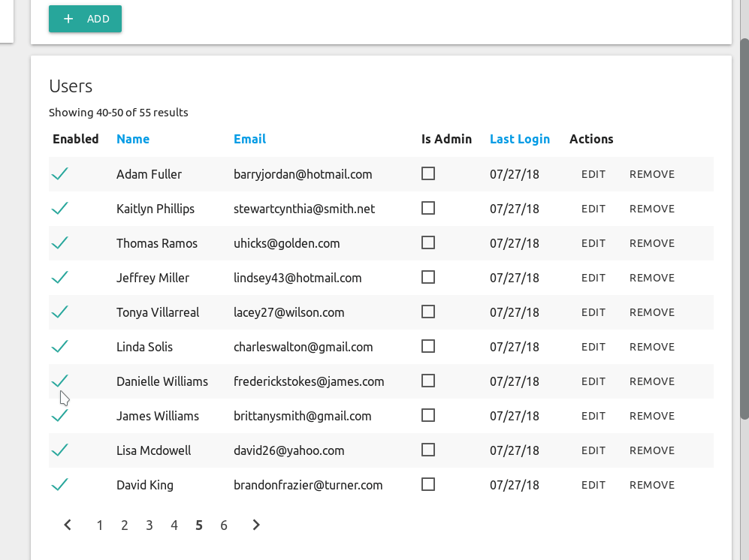Click the enabled checkmark for Lisa Mcdowell
Screen dimensions: 749x560
59,450
